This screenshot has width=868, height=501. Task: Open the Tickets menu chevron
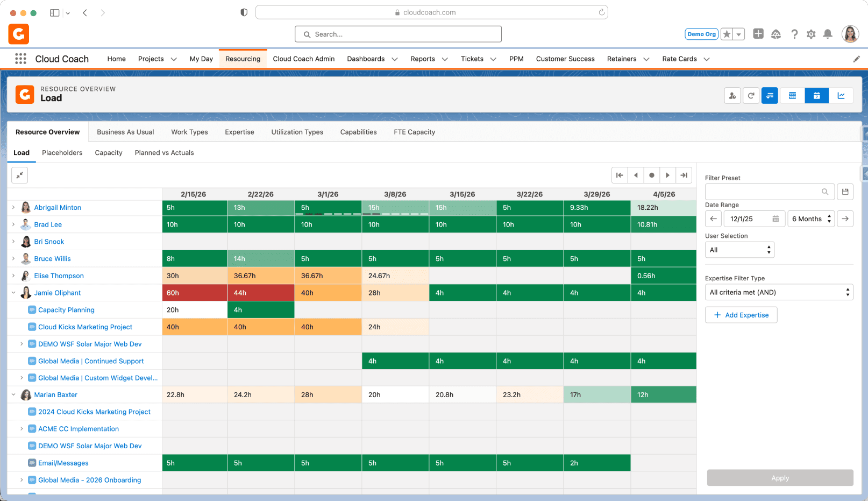(x=493, y=59)
